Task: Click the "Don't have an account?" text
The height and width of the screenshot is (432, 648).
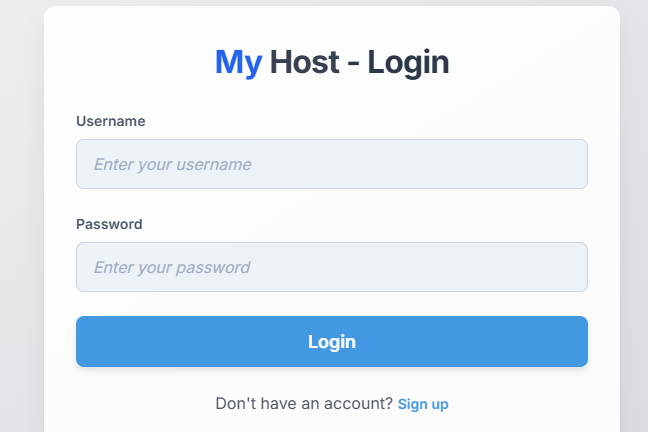Action: 304,403
